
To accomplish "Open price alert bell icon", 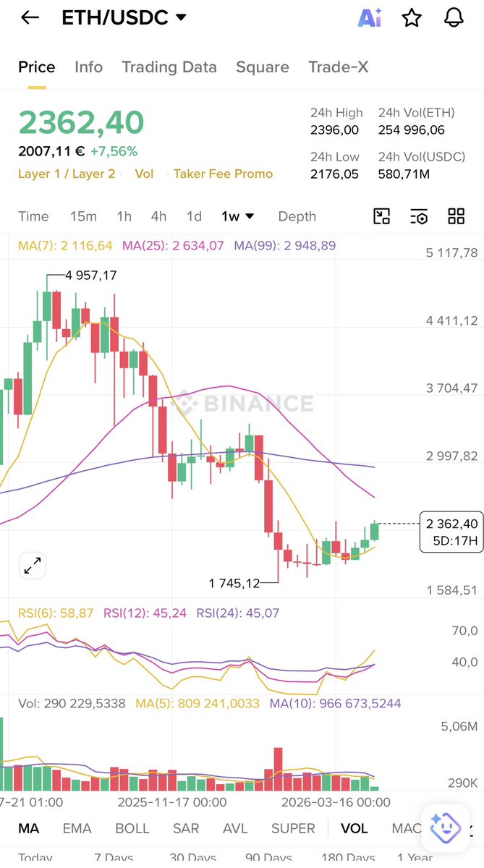I will pyautogui.click(x=454, y=18).
